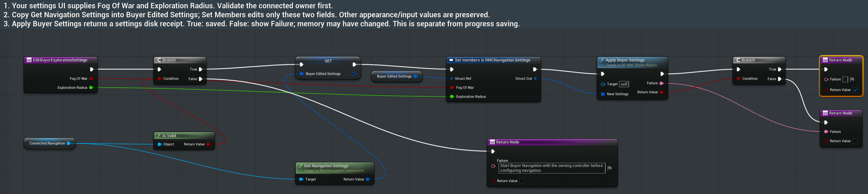The width and height of the screenshot is (868, 194).
Task: Click the Exploration Radius input pin on Set members node
Action: [x=452, y=97]
